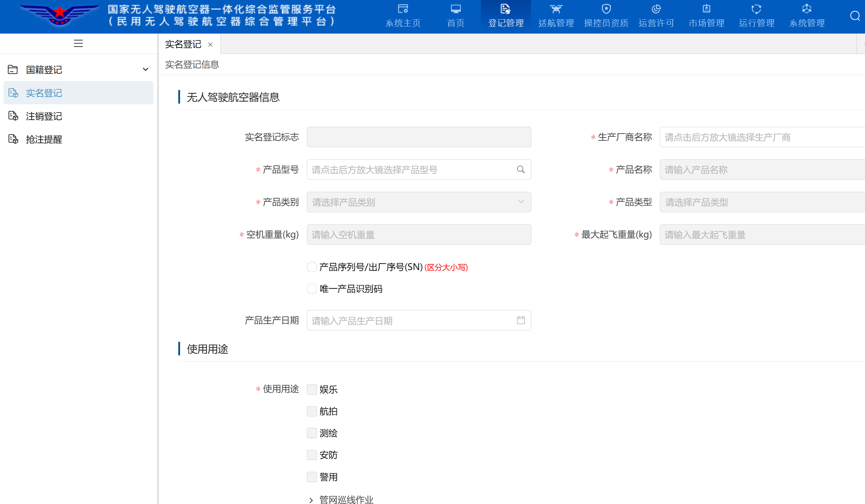Click the magnifier in the 产品型号 field
This screenshot has height=504, width=865.
pos(521,169)
